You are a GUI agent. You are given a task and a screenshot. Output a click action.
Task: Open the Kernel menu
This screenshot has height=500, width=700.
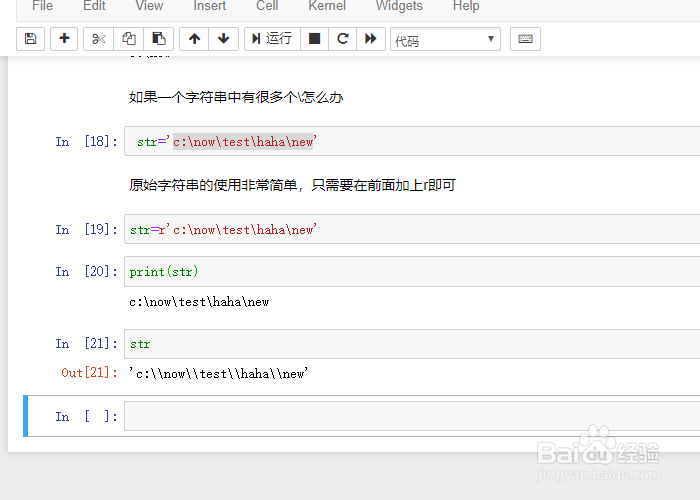click(x=327, y=6)
